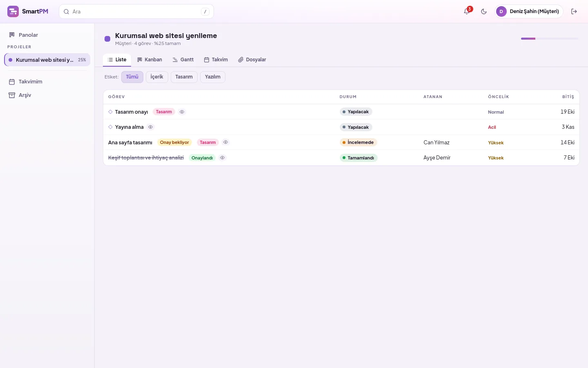Switch to the Dosyalar tab
The height and width of the screenshot is (368, 588).
point(252,60)
